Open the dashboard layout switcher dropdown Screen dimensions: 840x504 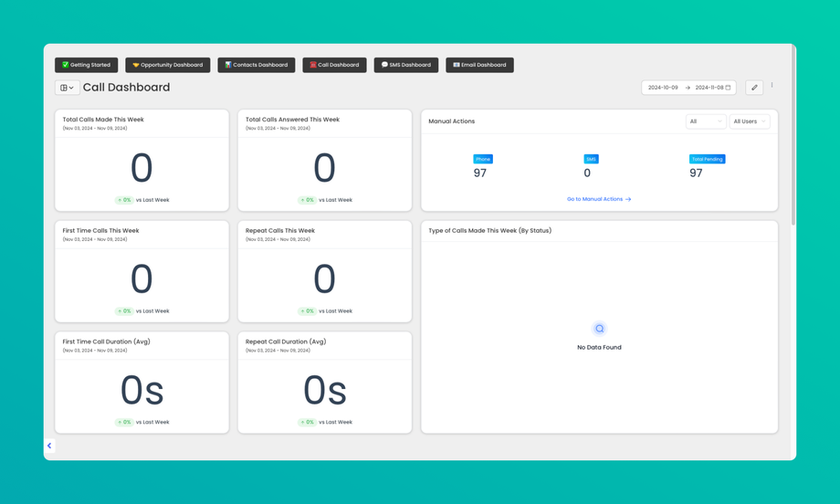tap(67, 88)
